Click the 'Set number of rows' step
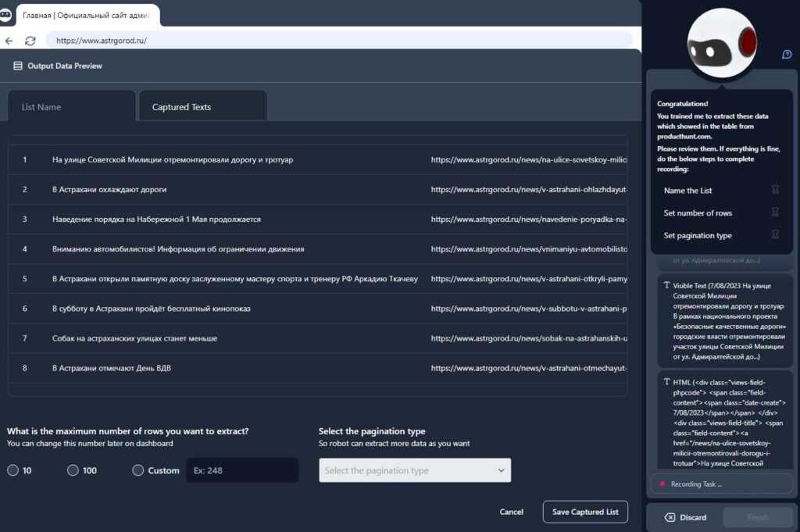This screenshot has height=532, width=800. click(x=698, y=212)
